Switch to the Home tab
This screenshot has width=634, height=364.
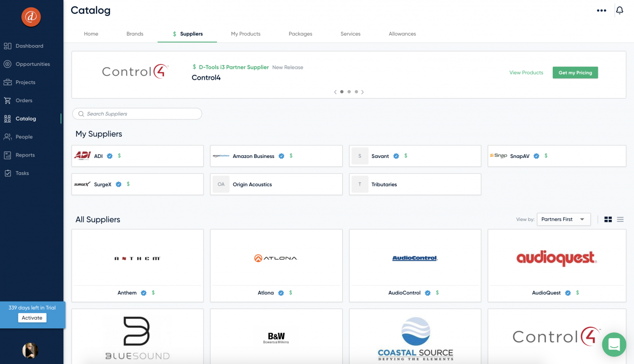[x=91, y=34]
